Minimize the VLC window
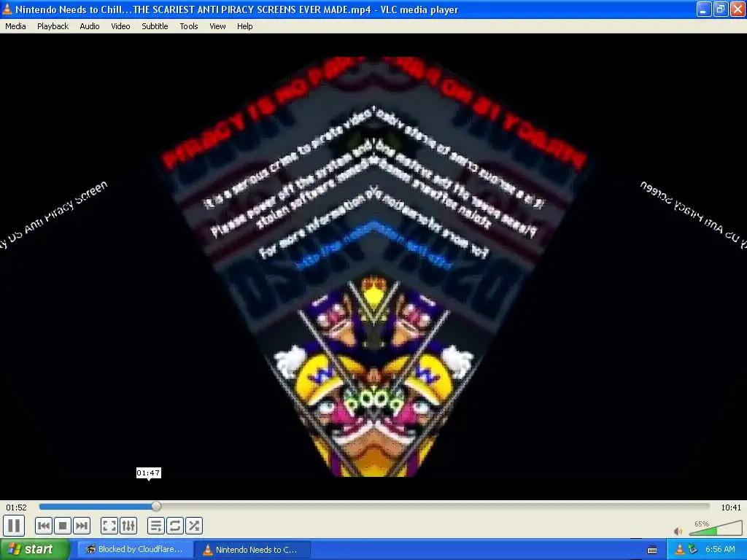 pyautogui.click(x=704, y=9)
